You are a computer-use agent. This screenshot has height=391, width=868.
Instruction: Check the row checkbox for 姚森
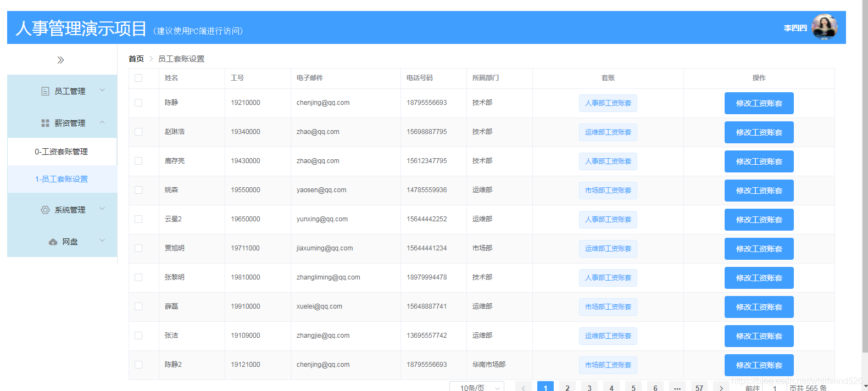pyautogui.click(x=138, y=190)
